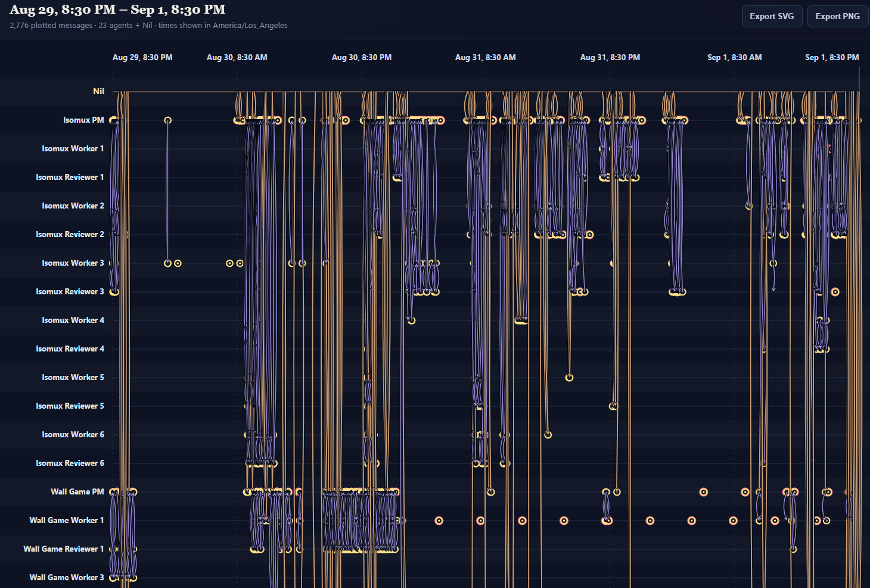
Task: Choose the Isomux Reviewer 2 agent label
Action: pos(70,234)
